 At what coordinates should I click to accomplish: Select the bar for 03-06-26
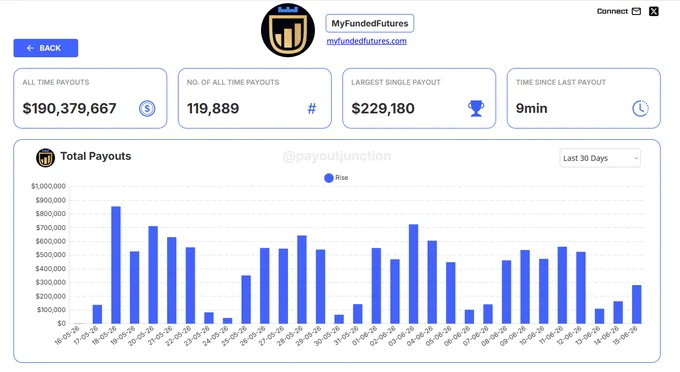point(413,274)
